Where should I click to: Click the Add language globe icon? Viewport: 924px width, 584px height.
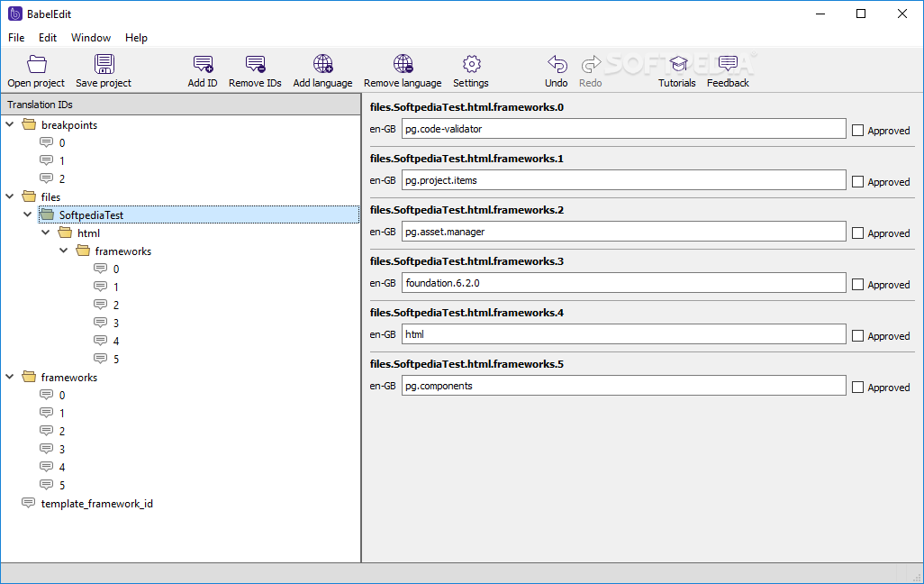323,64
